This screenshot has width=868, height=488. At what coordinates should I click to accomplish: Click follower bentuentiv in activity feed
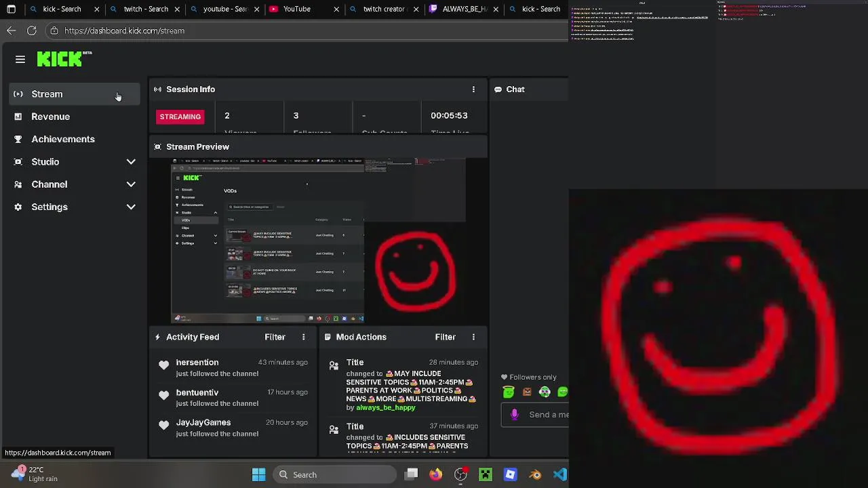click(197, 392)
